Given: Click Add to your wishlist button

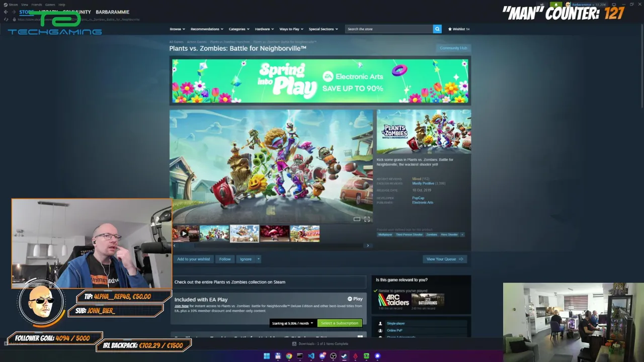Looking at the screenshot, I should tap(193, 259).
